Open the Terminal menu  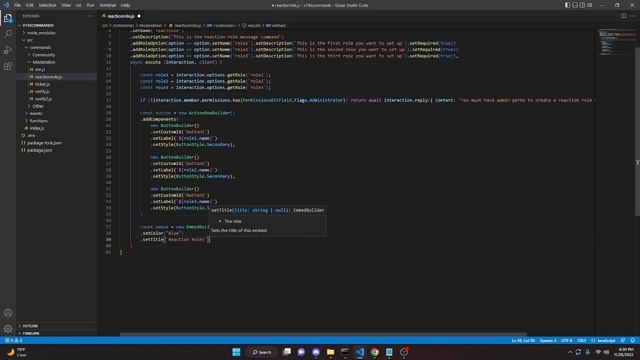tap(108, 5)
